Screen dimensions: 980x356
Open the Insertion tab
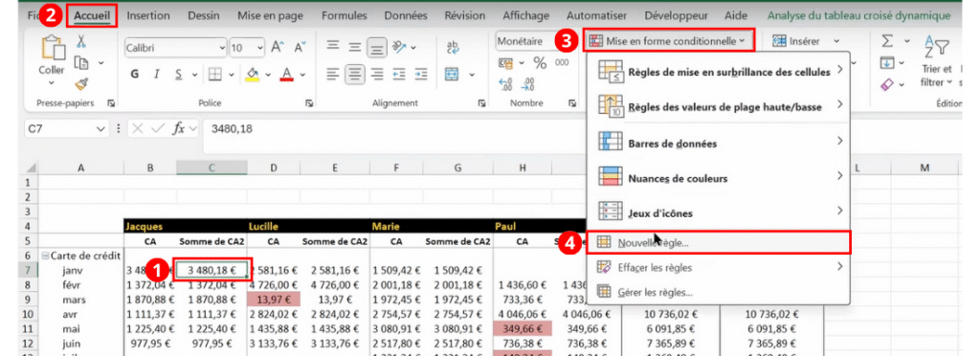(148, 15)
